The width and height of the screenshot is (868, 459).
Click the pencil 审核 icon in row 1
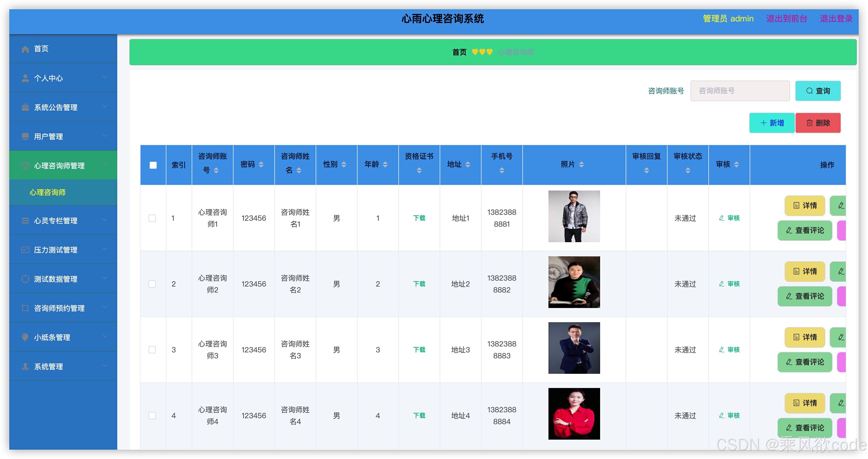[722, 218]
